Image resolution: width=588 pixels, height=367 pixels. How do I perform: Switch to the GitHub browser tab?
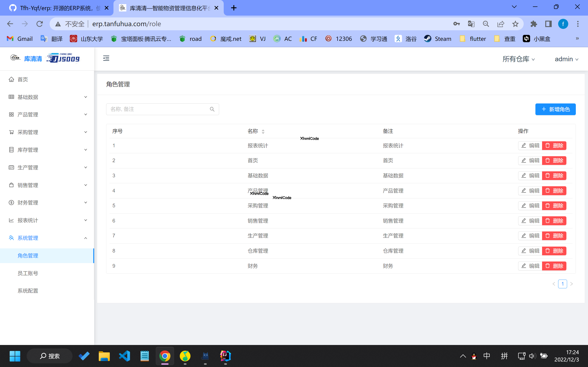[56, 8]
